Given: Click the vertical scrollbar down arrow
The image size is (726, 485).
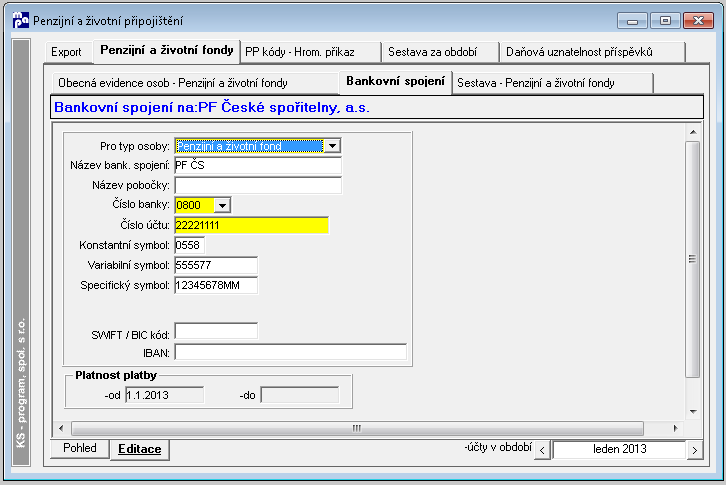Looking at the screenshot, I should [x=693, y=411].
